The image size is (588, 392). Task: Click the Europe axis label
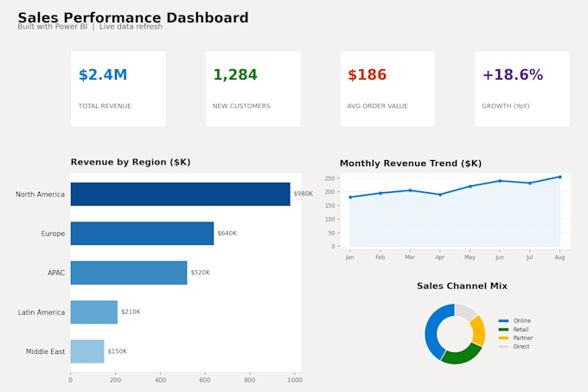point(53,234)
